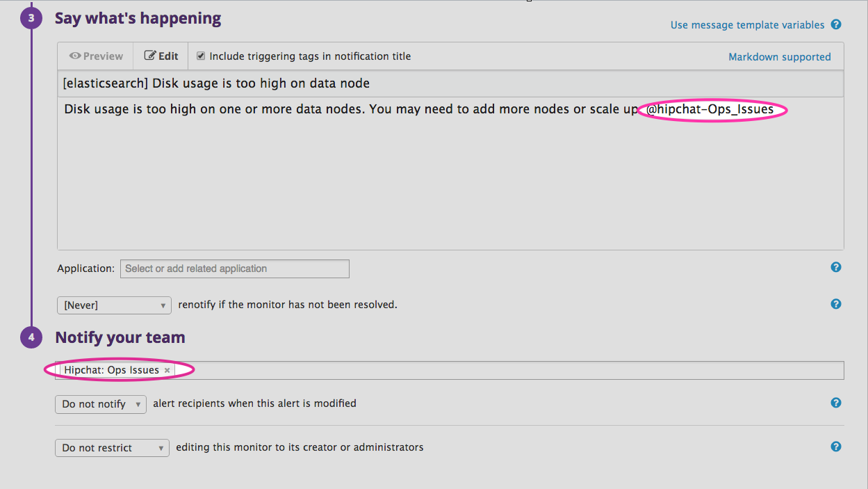The image size is (868, 489).
Task: Open the [Never] renotify dropdown
Action: click(x=114, y=305)
